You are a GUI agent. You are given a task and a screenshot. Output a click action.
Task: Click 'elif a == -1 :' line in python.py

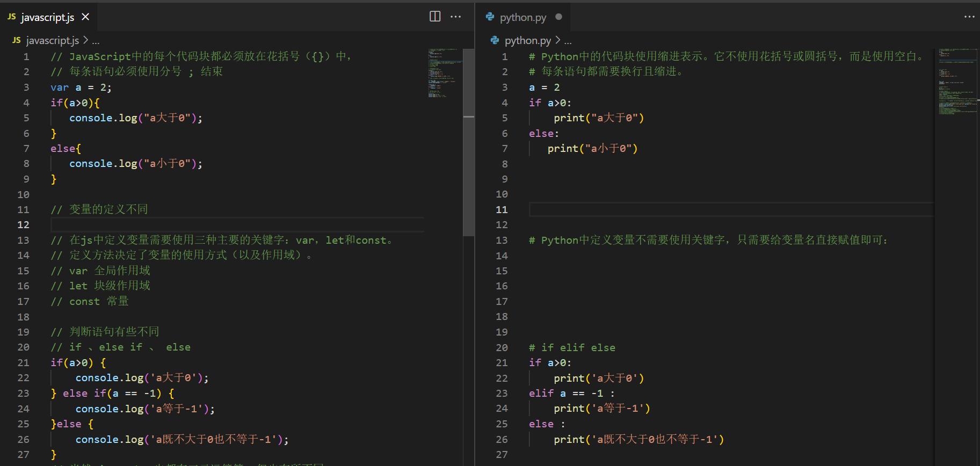pos(572,393)
